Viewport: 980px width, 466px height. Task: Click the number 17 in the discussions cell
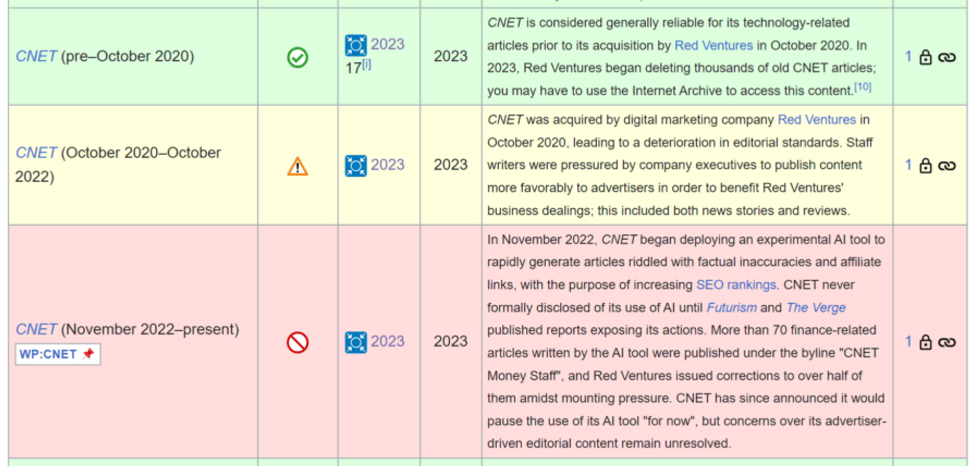(x=353, y=68)
